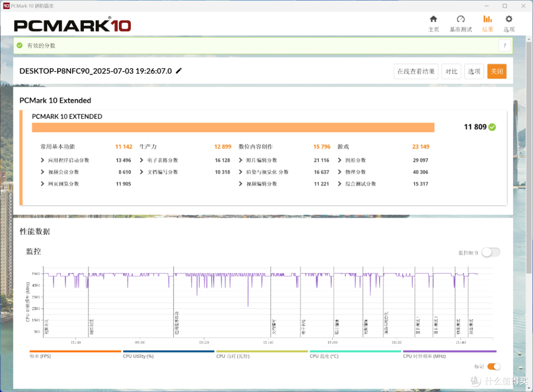The image size is (533, 392).
Task: Click the green valid-score checkmark next to 11 809
Action: [x=492, y=127]
